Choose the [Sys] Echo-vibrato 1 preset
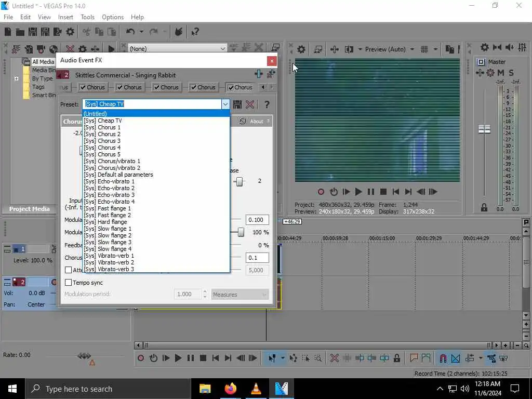 click(x=156, y=181)
